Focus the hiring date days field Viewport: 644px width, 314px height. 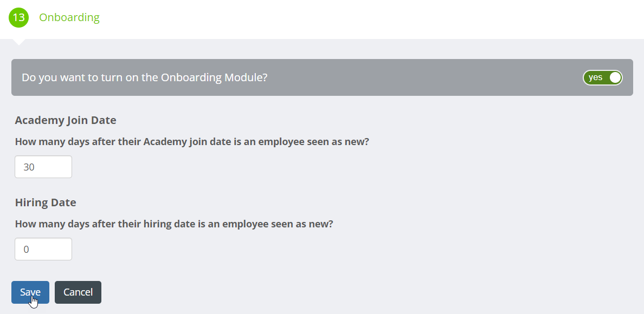[x=43, y=249]
